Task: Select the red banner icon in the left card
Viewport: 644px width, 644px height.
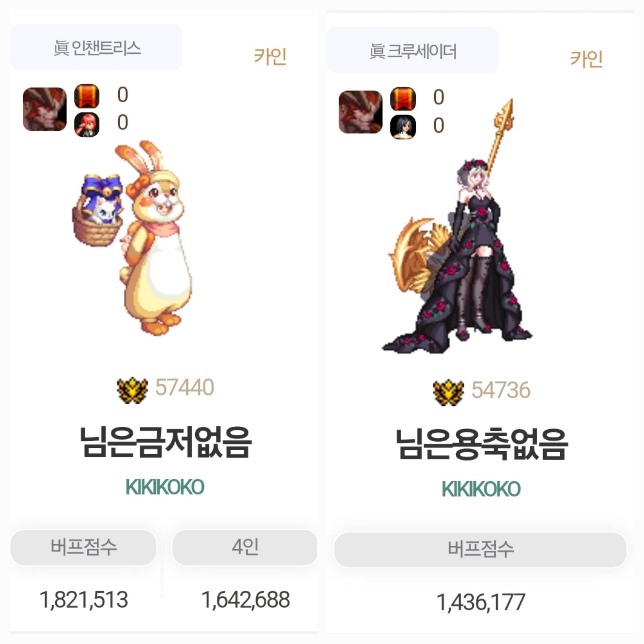Action: (87, 96)
